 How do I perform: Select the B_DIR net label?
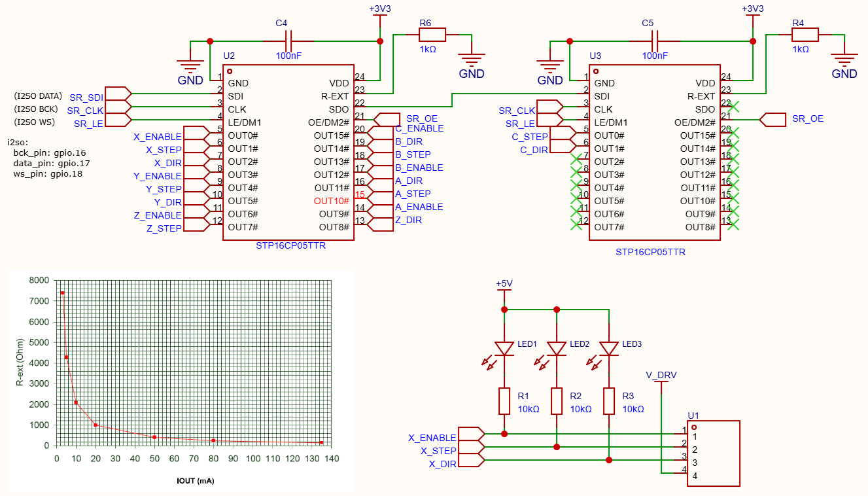coord(409,141)
